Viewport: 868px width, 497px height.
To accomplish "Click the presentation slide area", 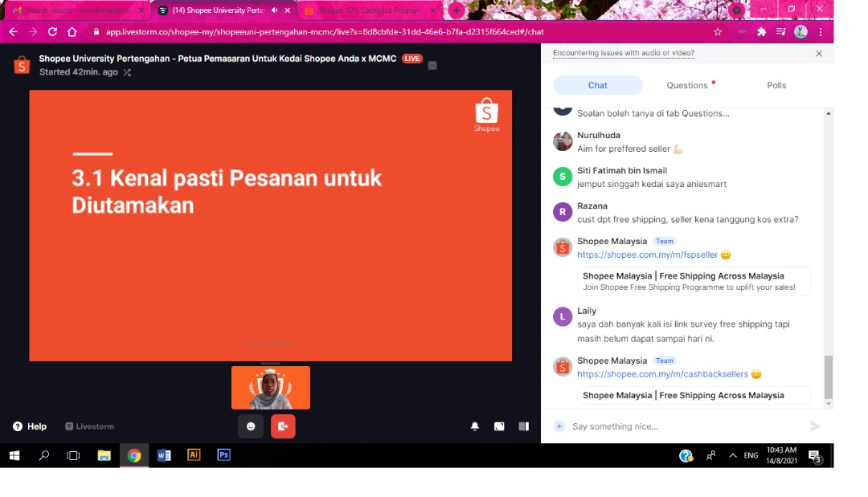I will coord(271,226).
